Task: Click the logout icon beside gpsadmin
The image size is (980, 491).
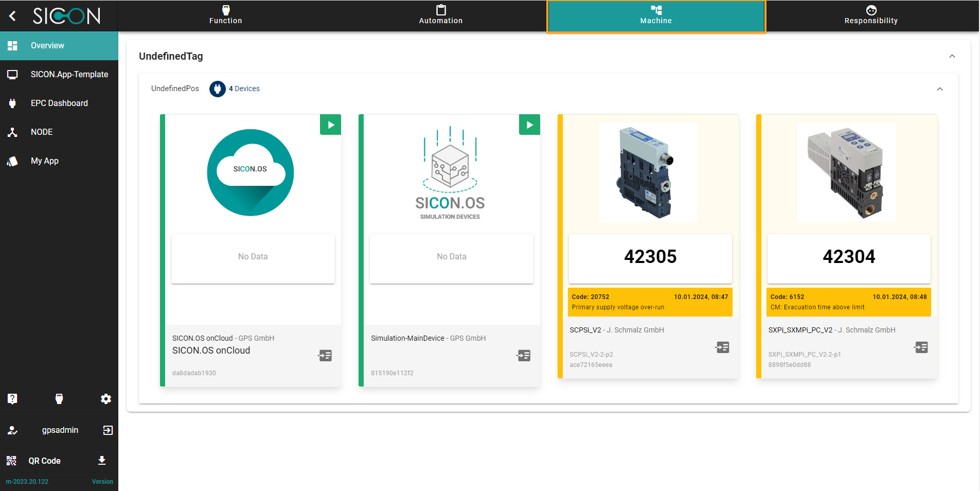Action: coord(108,430)
